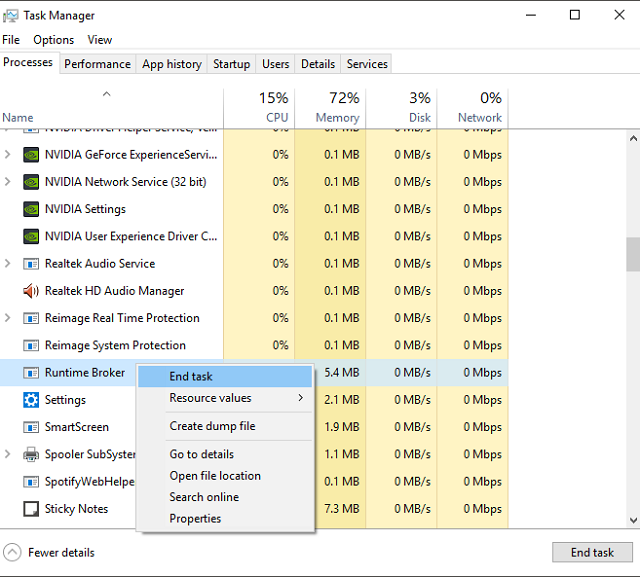Click the NVIDIA User Experience Driver icon
The height and width of the screenshot is (577, 640).
[x=31, y=237]
